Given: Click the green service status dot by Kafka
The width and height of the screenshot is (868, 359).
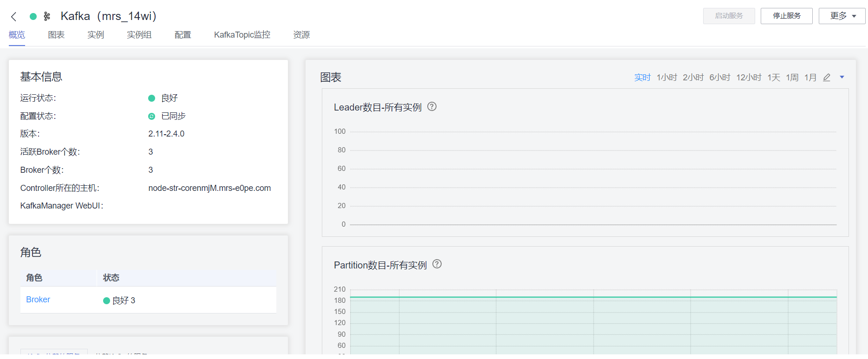Looking at the screenshot, I should (33, 16).
